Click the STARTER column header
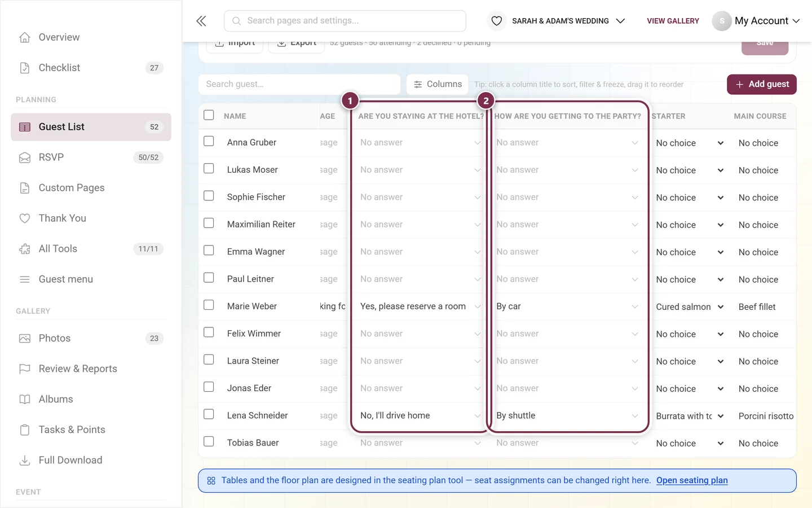Viewport: 812px width, 508px height. point(668,116)
